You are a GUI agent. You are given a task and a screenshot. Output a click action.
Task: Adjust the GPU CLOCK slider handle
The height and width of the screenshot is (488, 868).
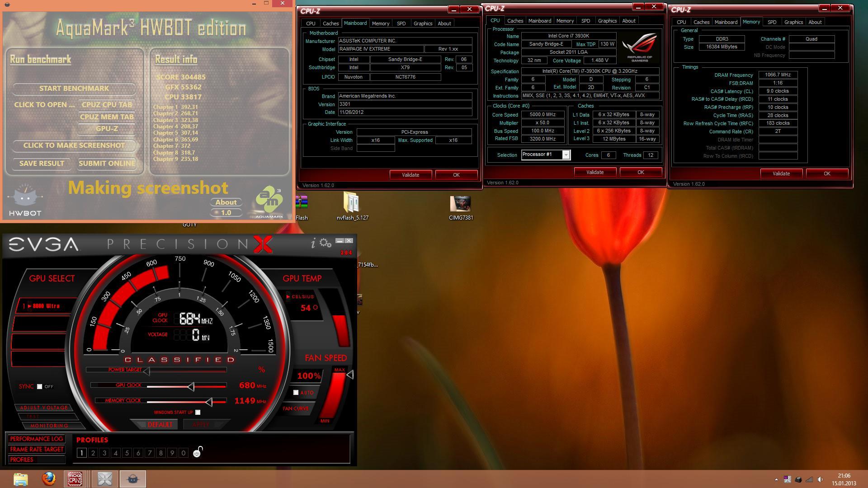coord(191,386)
